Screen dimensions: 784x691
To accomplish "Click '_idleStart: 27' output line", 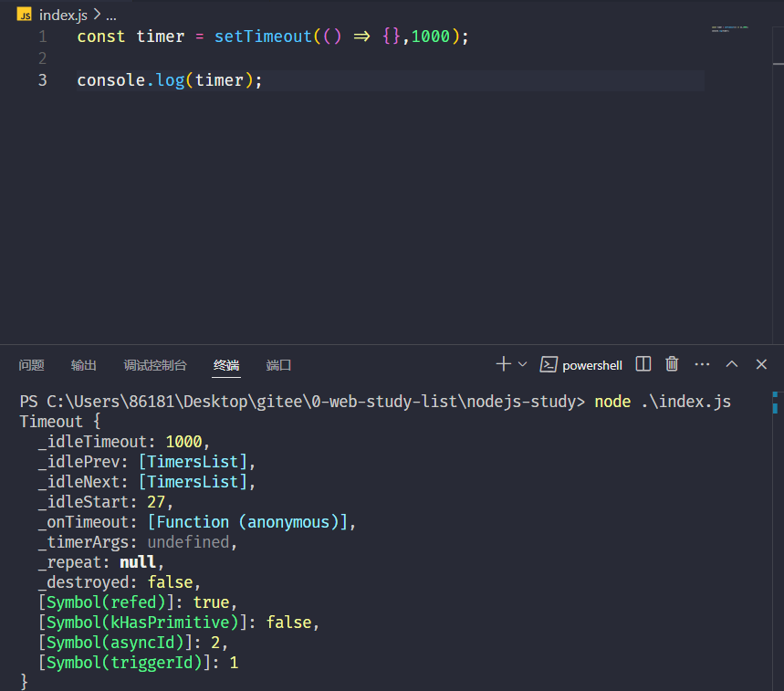I will (106, 502).
